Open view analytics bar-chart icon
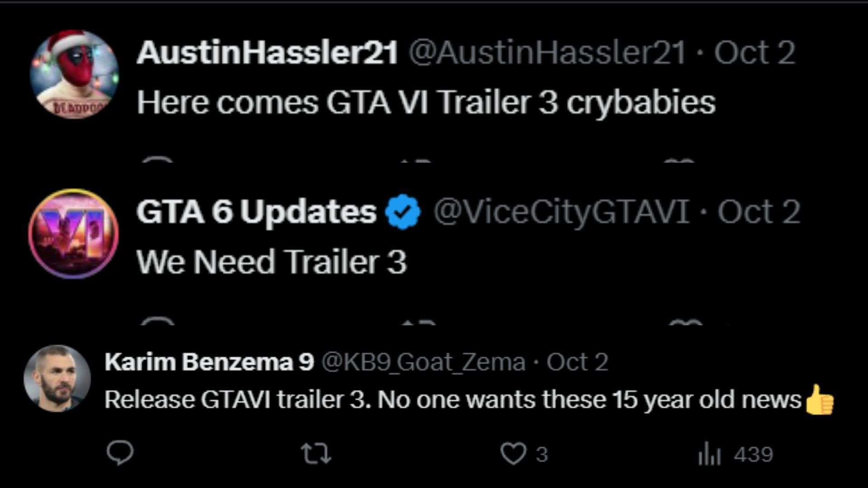Screen dimensions: 868x488 pyautogui.click(x=709, y=454)
